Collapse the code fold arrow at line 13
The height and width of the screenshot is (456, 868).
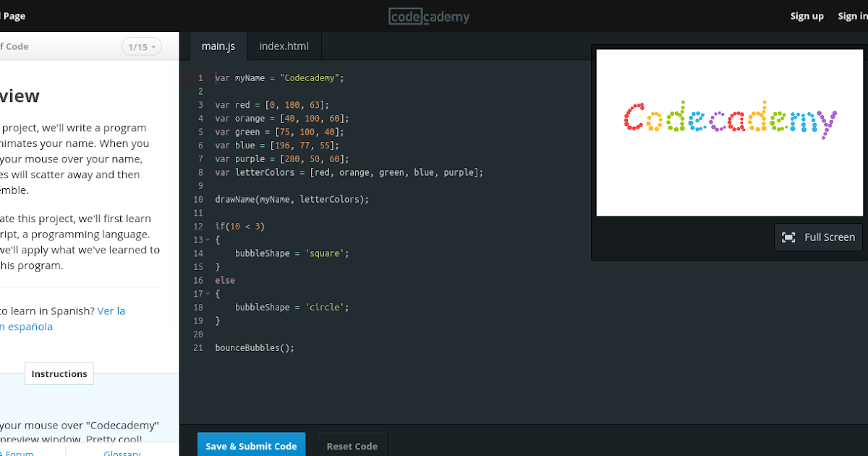(x=208, y=240)
